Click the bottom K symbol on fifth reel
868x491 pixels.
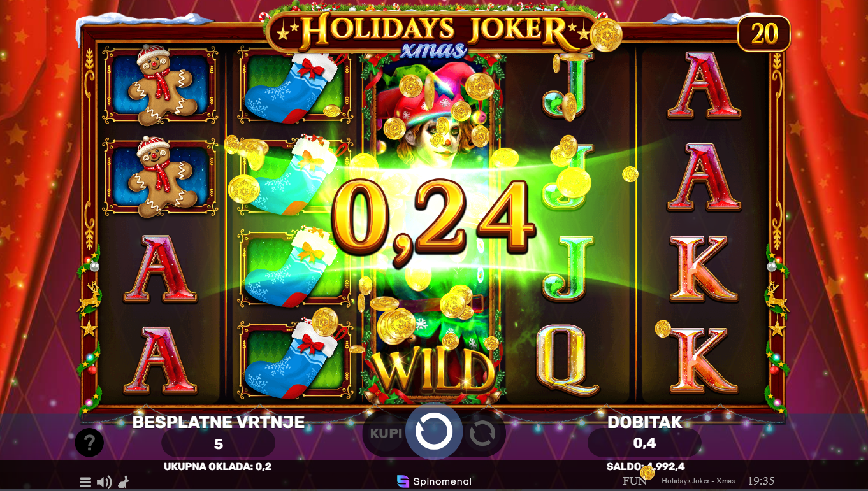pos(704,360)
